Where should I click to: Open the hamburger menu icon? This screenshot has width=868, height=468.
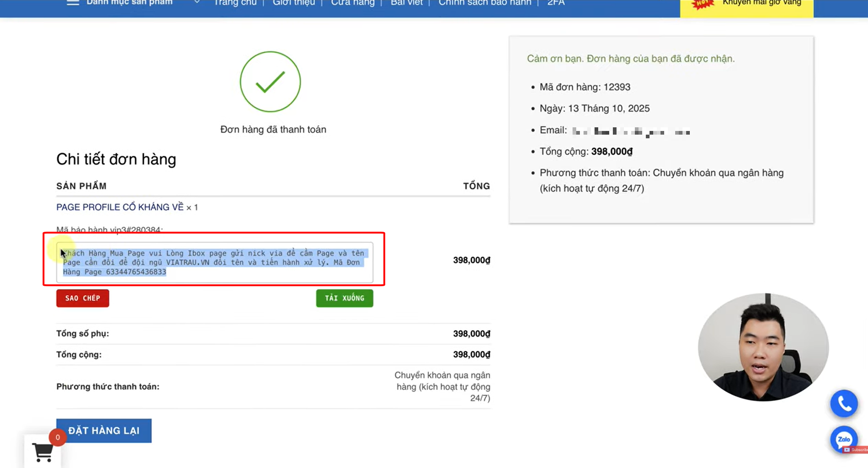(x=73, y=3)
